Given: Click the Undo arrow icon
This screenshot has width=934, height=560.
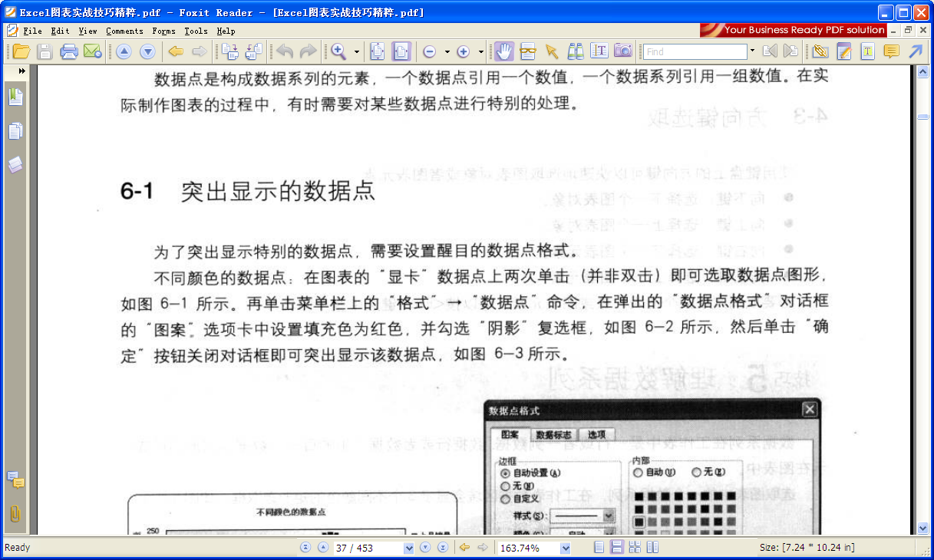Looking at the screenshot, I should click(285, 51).
